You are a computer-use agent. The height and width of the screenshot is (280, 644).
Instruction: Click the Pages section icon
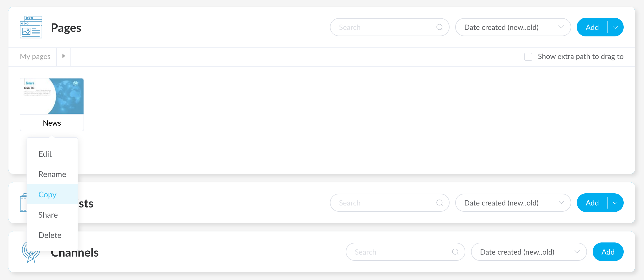31,27
